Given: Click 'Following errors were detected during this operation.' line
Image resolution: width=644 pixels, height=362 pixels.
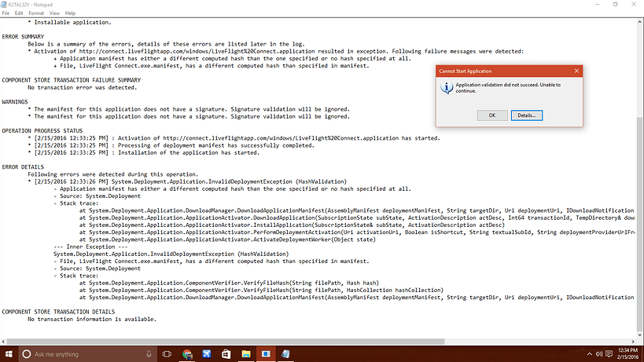Looking at the screenshot, I should tap(113, 174).
